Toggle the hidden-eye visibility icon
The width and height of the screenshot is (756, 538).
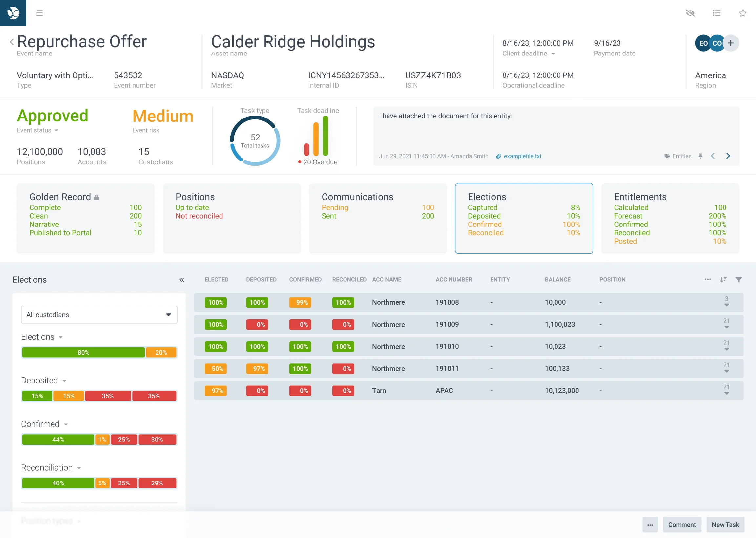tap(690, 13)
